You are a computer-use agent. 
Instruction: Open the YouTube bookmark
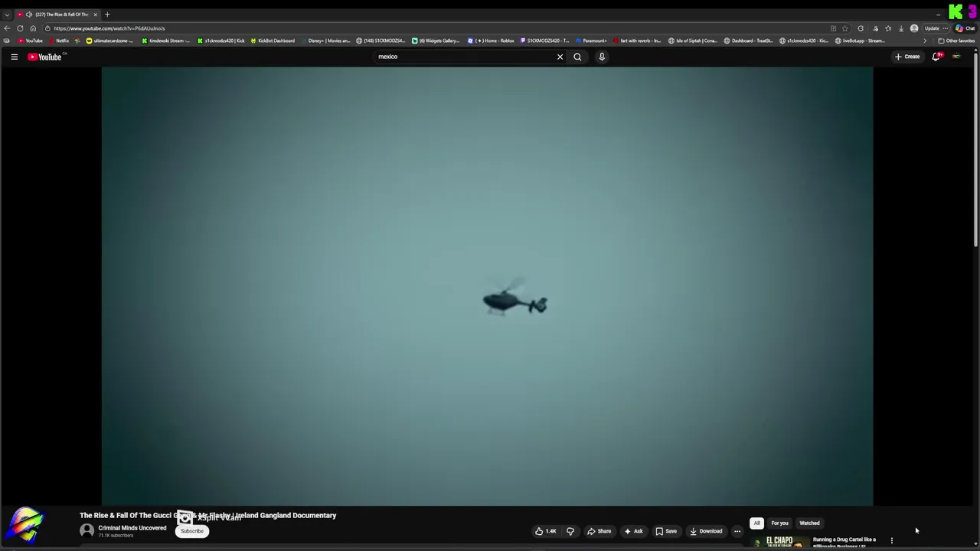pos(31,41)
